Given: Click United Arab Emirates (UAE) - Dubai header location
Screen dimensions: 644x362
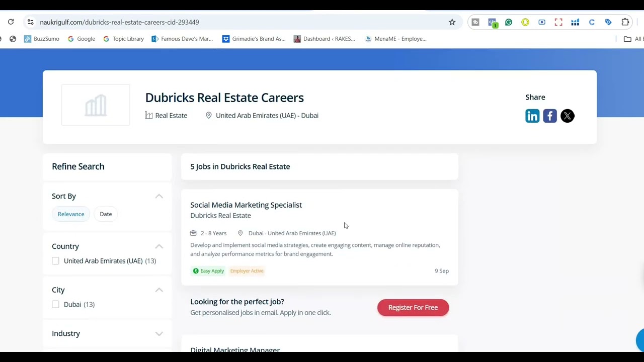Looking at the screenshot, I should pyautogui.click(x=267, y=116).
